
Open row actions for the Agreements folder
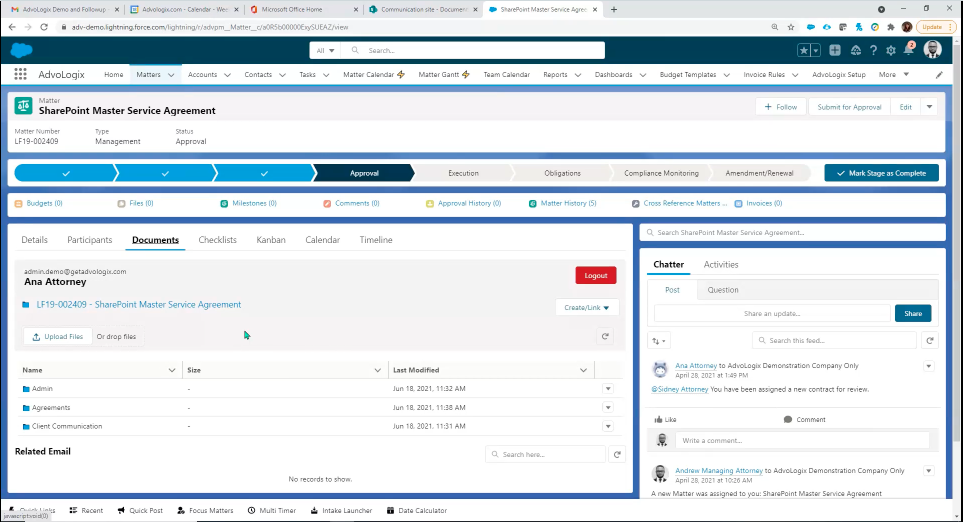pos(607,407)
